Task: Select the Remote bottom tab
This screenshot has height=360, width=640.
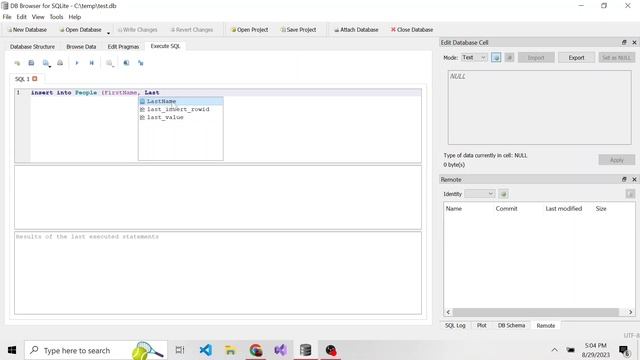Action: click(x=546, y=325)
